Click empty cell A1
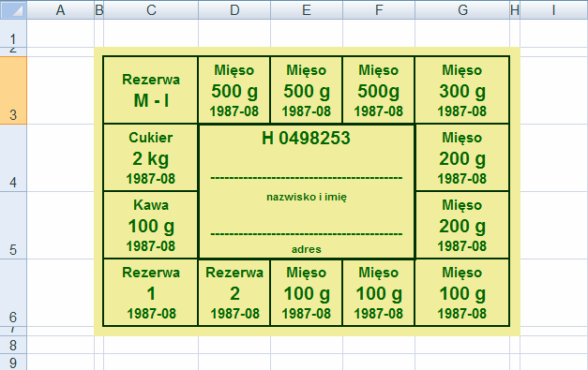 click(60, 34)
